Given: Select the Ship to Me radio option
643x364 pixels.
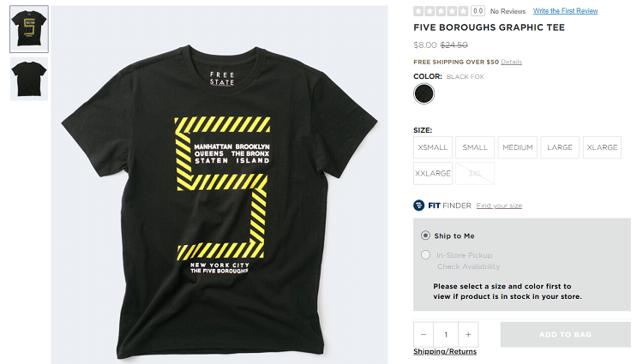Looking at the screenshot, I should (425, 236).
